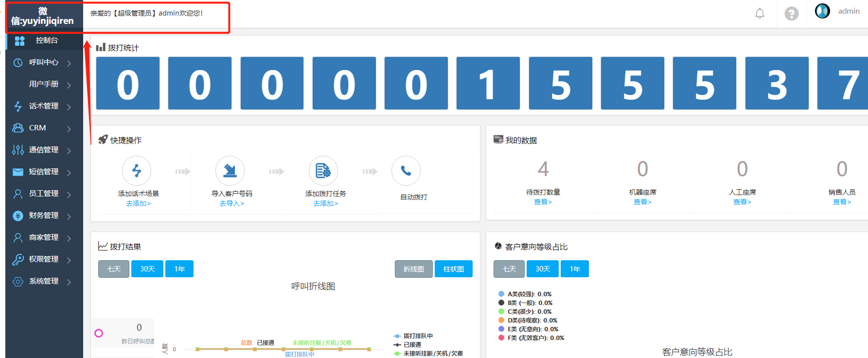The height and width of the screenshot is (358, 868).
Task: Select 1年 in 客户意向等级占比 panel
Action: (575, 269)
